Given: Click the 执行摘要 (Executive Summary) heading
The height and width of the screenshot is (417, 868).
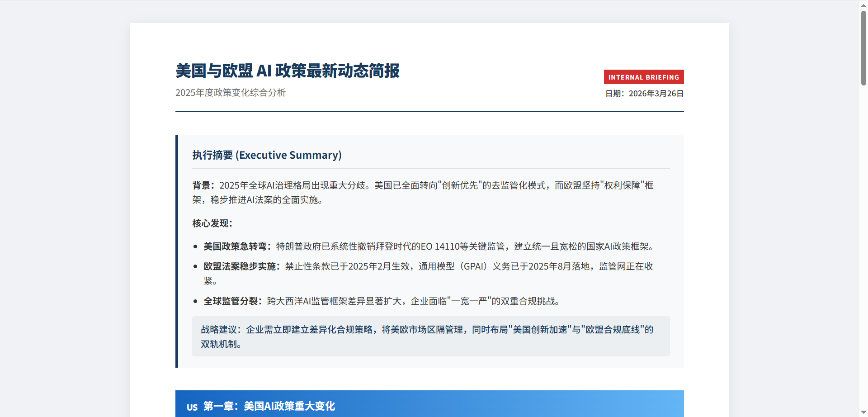Looking at the screenshot, I should tap(267, 155).
